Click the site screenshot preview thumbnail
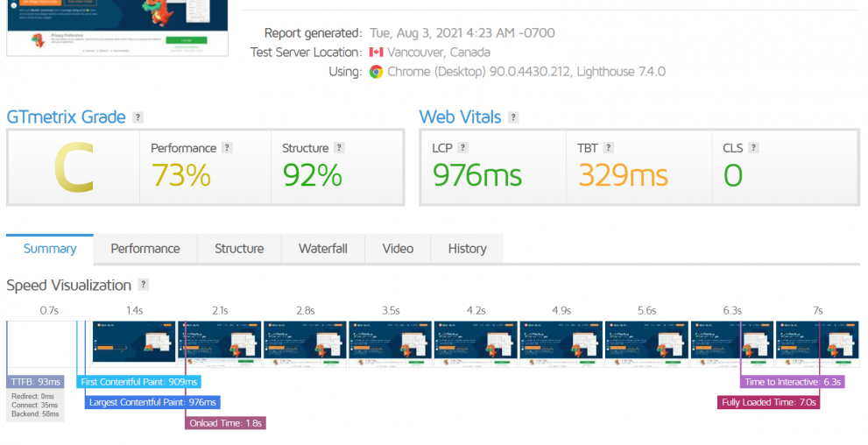Screen dimensions: 868x445 pos(117,28)
